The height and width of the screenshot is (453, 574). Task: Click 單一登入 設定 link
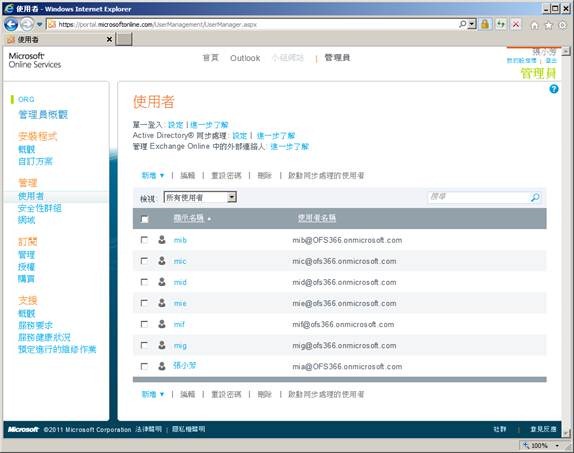click(x=175, y=125)
